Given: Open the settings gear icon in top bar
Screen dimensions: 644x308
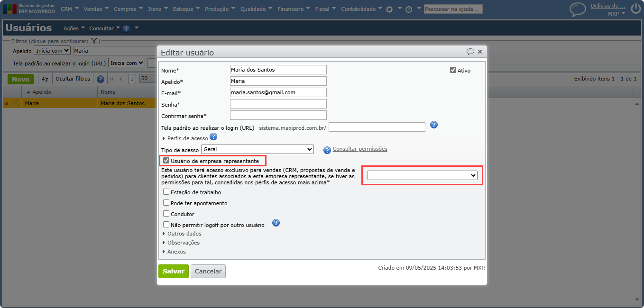Looking at the screenshot, I should (x=389, y=9).
